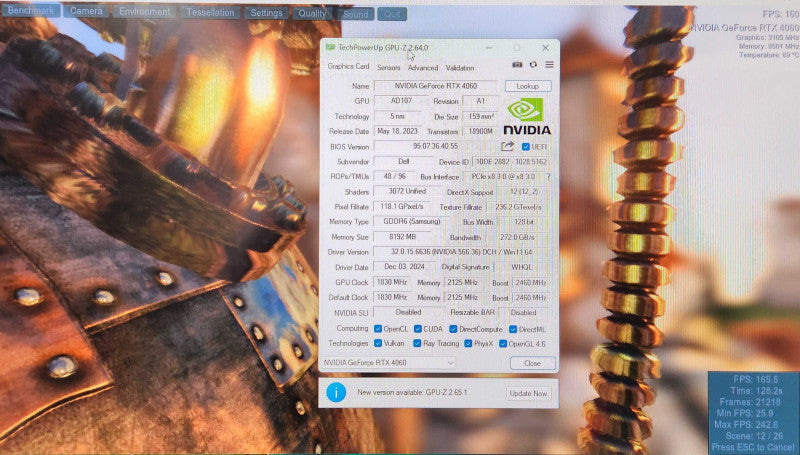This screenshot has height=455, width=800.
Task: Open the Camera menu in Heaven
Action: [x=86, y=11]
